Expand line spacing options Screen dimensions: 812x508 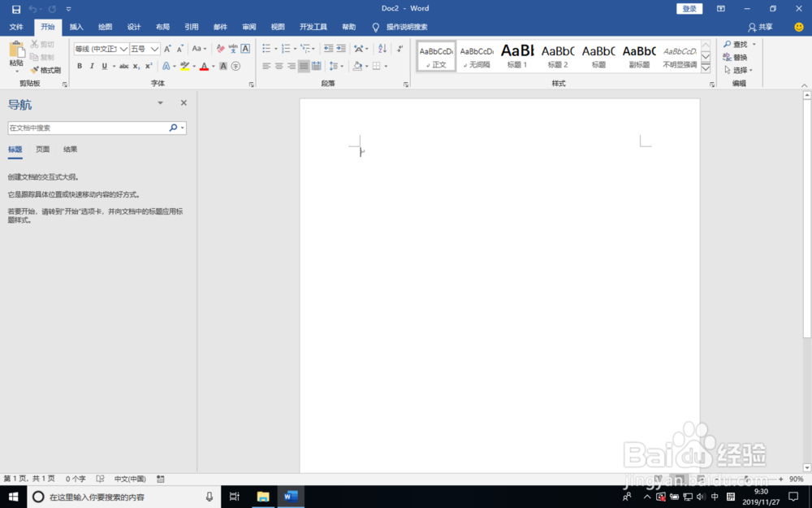[x=337, y=66]
